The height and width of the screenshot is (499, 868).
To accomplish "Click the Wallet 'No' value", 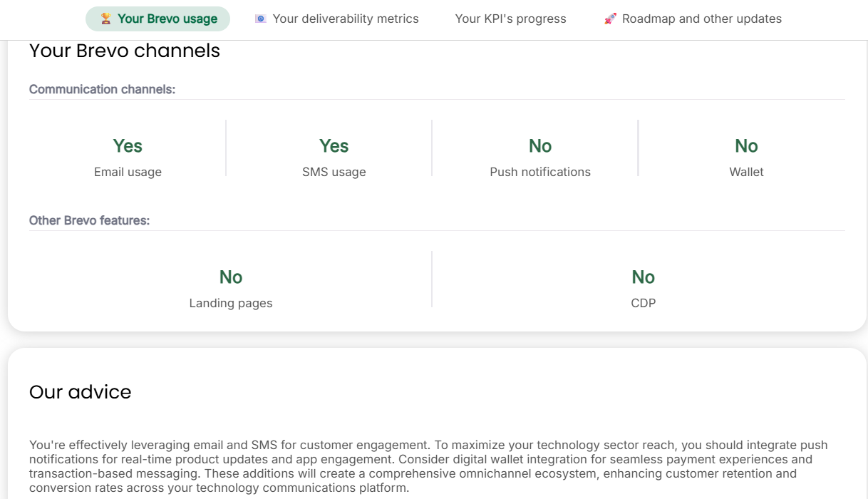I will click(x=746, y=146).
